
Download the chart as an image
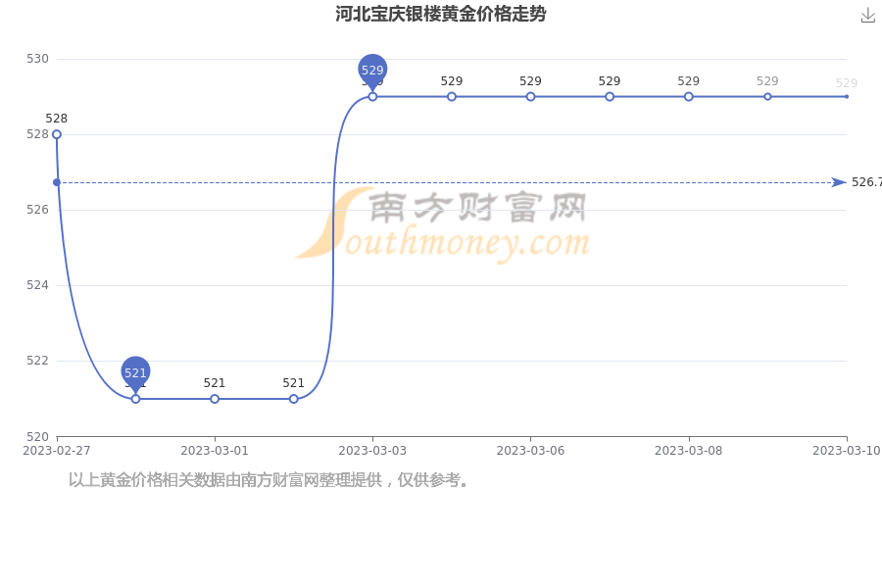tap(868, 16)
